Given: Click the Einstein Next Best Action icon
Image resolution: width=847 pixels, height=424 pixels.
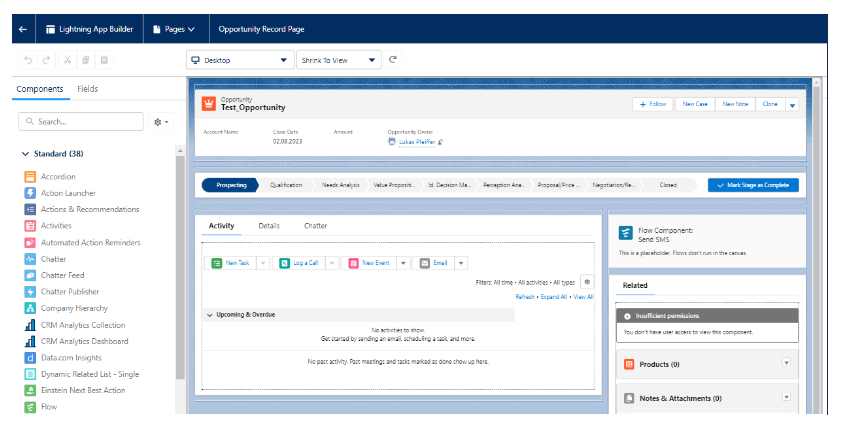Looking at the screenshot, I should 30,390.
